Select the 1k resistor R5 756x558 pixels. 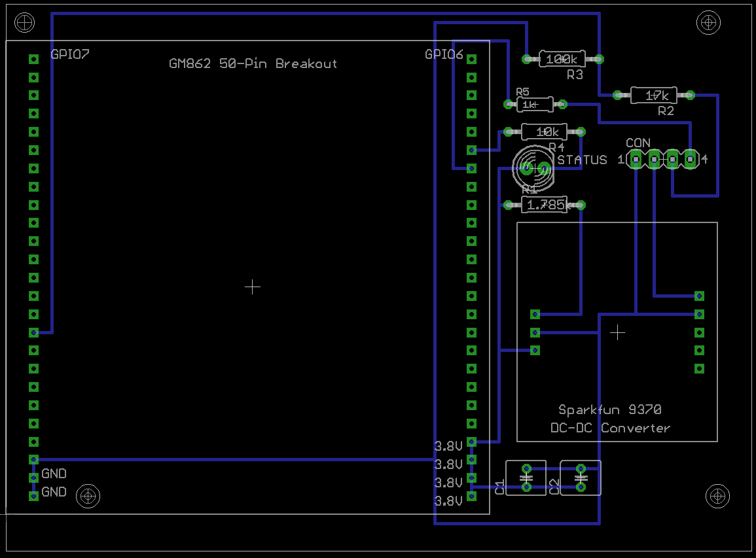(535, 104)
